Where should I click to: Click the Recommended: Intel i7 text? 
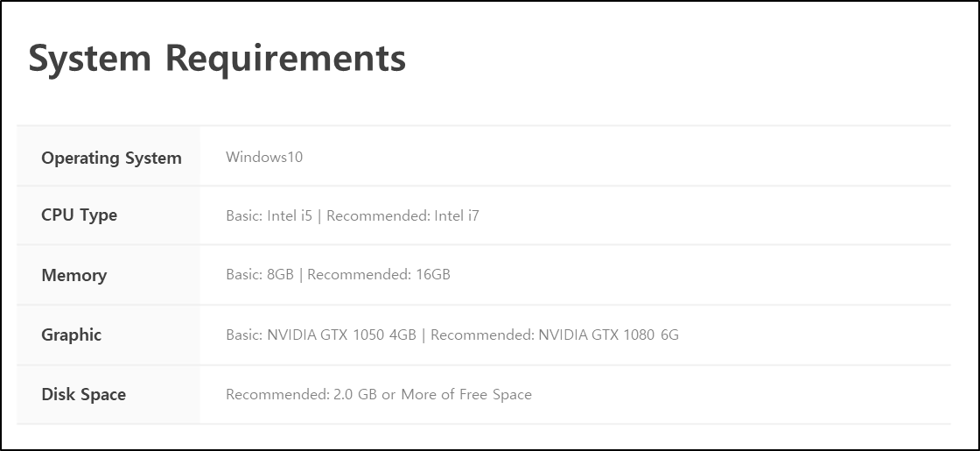[402, 215]
